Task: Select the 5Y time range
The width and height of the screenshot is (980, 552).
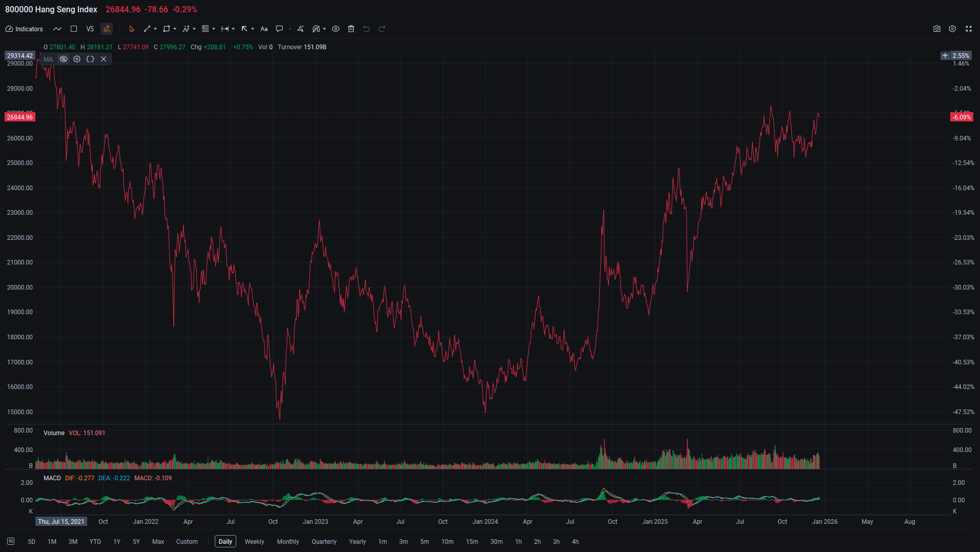Action: (136, 542)
